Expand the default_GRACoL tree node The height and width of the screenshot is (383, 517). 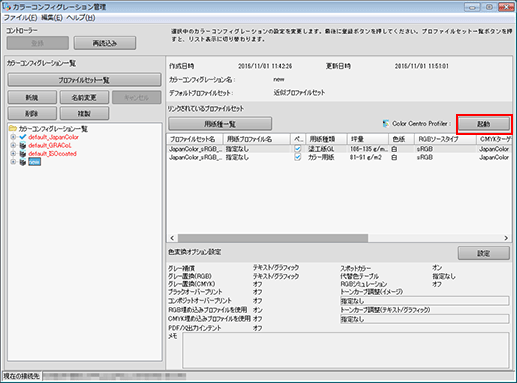[x=13, y=145]
